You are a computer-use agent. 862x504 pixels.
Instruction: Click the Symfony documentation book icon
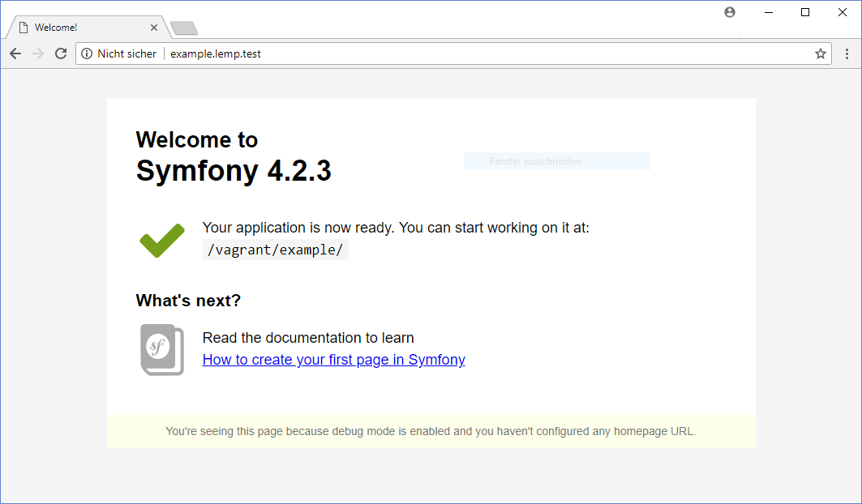point(162,349)
